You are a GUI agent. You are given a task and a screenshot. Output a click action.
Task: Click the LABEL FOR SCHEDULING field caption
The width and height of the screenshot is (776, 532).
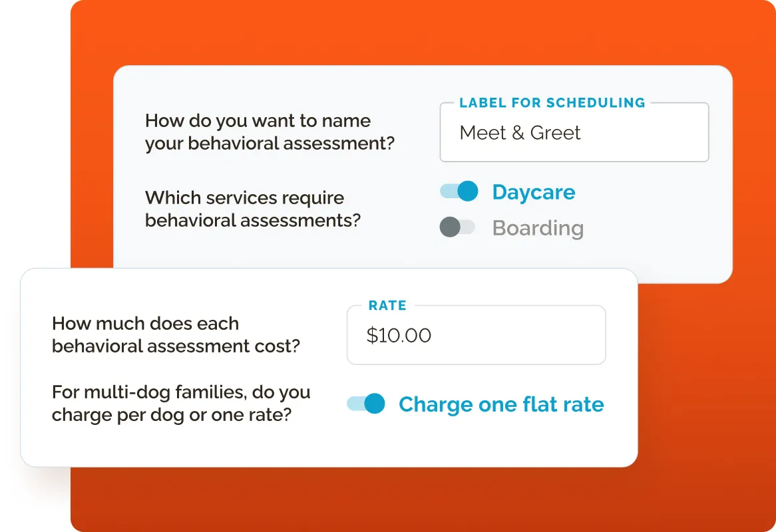[x=552, y=103]
